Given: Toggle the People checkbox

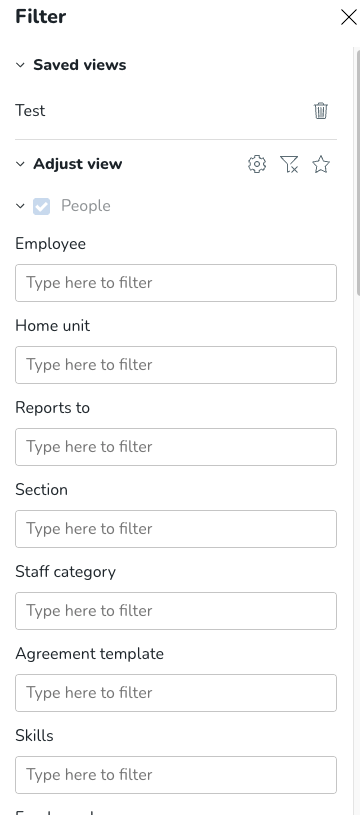Looking at the screenshot, I should click(41, 206).
